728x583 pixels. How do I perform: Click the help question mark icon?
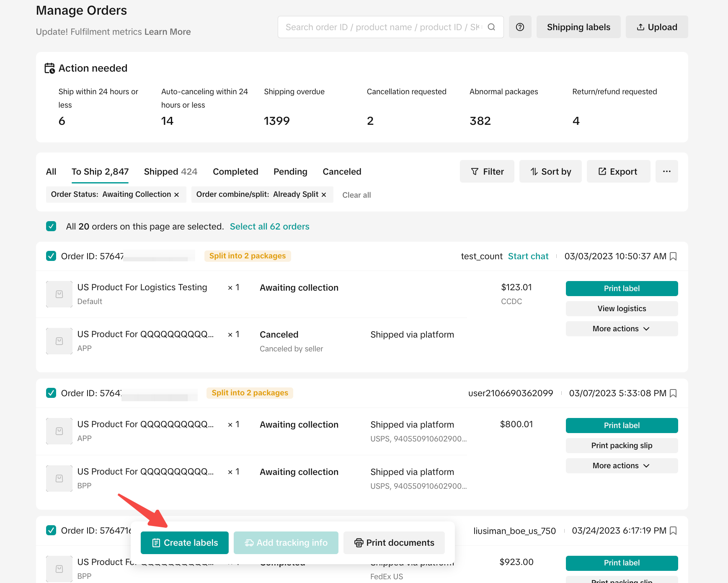520,27
